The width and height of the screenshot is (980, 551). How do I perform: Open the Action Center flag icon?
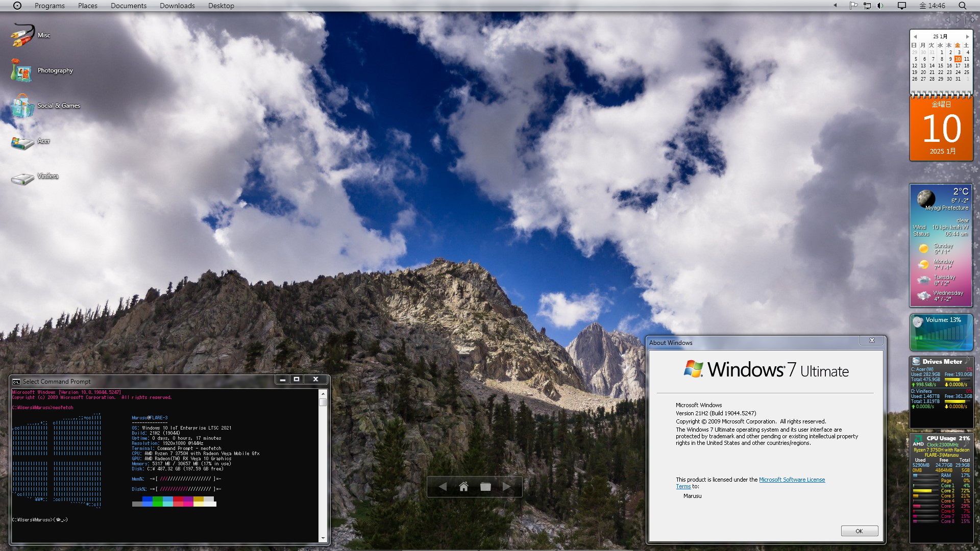tap(853, 6)
